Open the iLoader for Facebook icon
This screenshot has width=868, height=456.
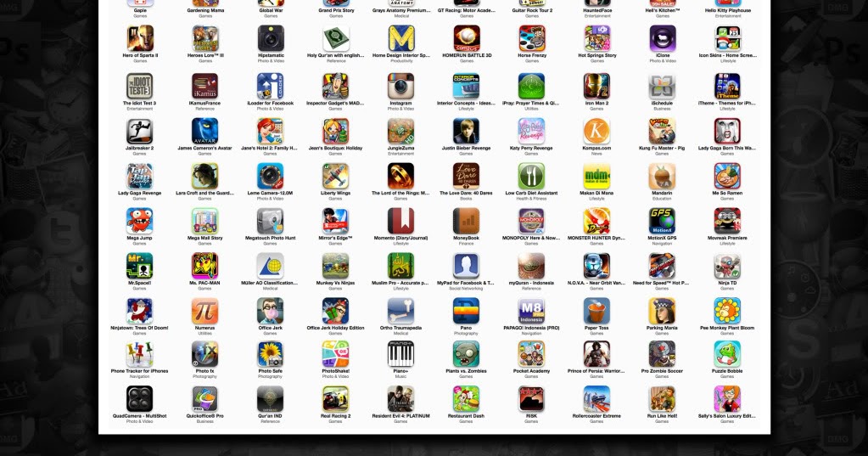(271, 87)
